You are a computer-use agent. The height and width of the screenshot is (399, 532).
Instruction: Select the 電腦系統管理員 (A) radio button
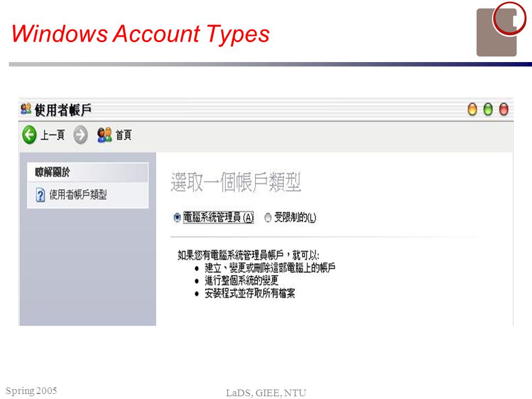pos(177,217)
